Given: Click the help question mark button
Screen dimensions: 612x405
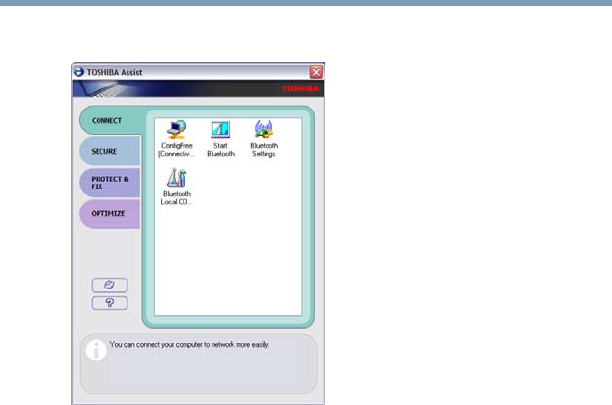Looking at the screenshot, I should (110, 303).
